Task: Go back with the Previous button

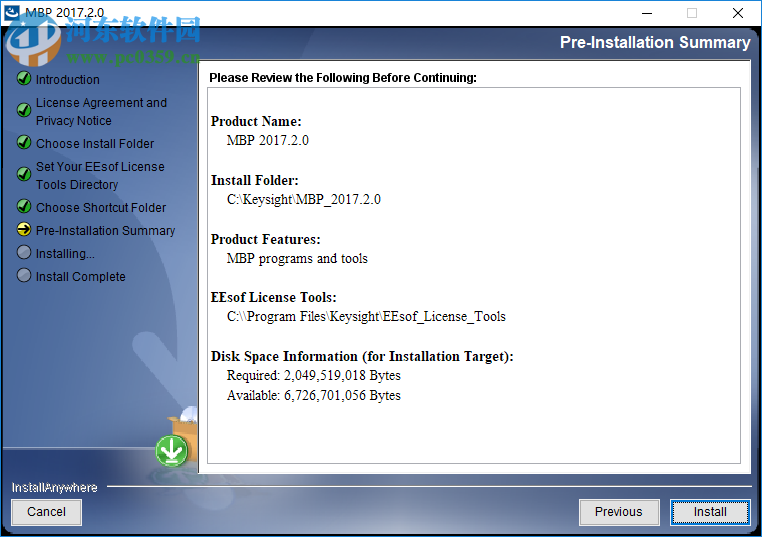Action: [619, 512]
